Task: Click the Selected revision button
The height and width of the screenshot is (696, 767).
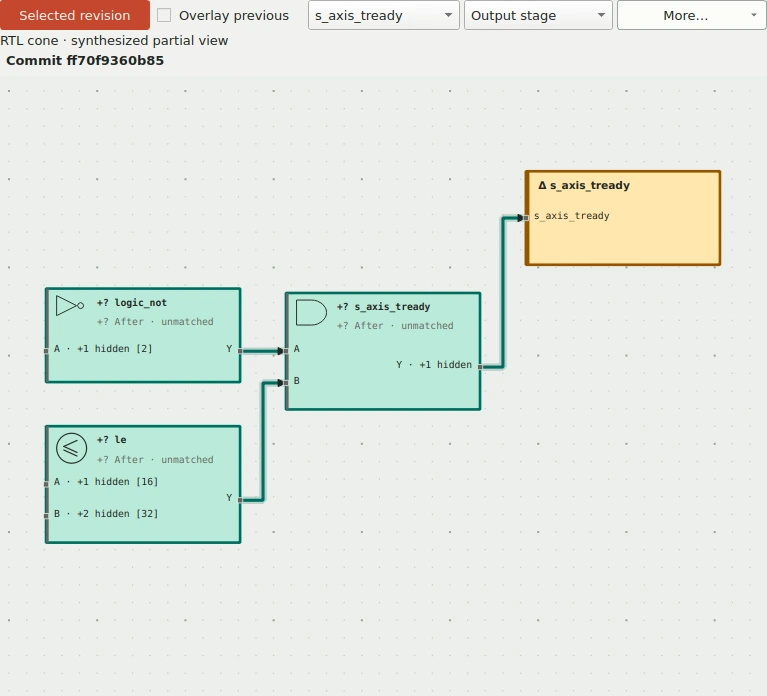Action: pyautogui.click(x=75, y=15)
